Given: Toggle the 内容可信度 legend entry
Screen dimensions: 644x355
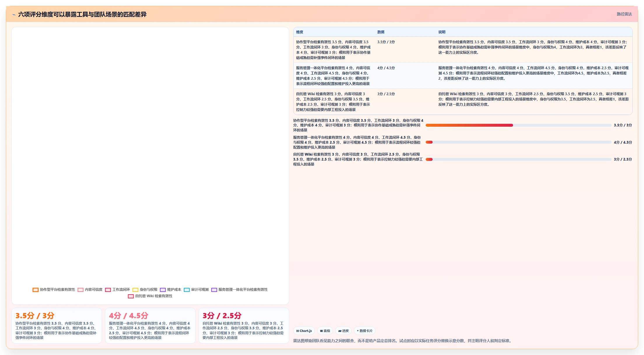Looking at the screenshot, I should pyautogui.click(x=90, y=290).
